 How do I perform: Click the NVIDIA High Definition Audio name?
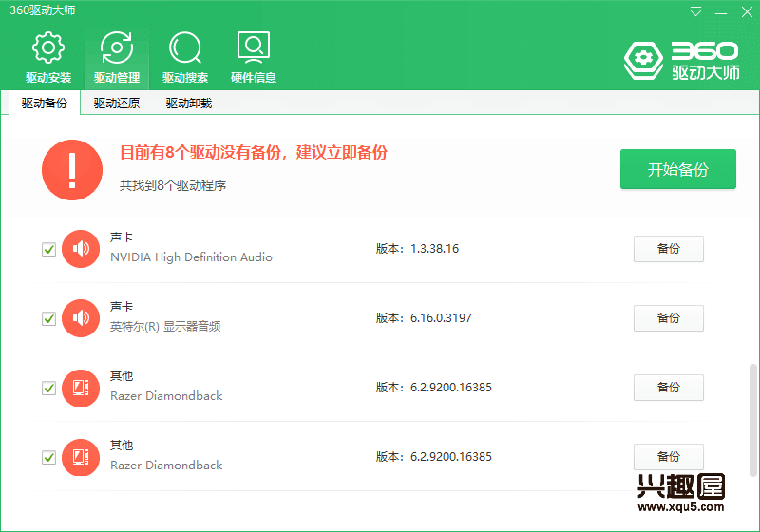point(191,257)
